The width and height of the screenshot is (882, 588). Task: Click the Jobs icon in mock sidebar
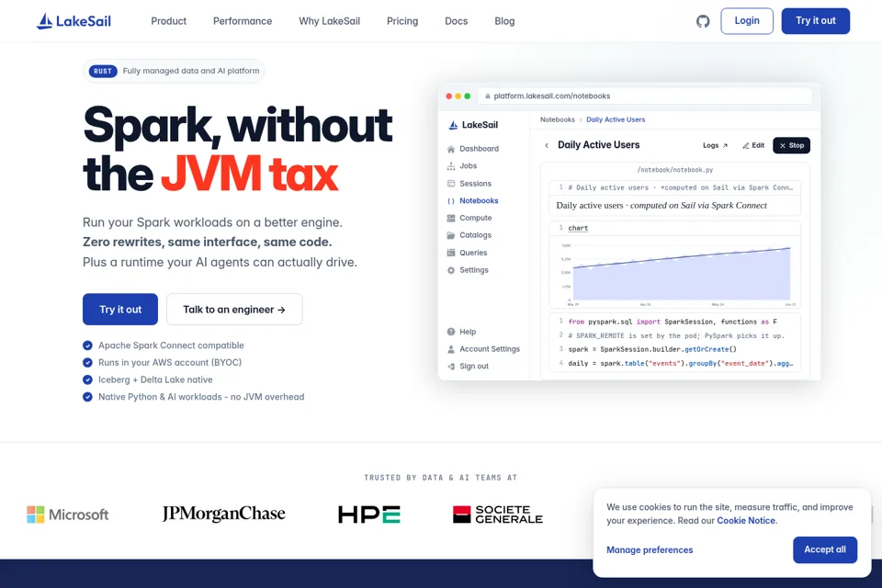[x=450, y=166]
